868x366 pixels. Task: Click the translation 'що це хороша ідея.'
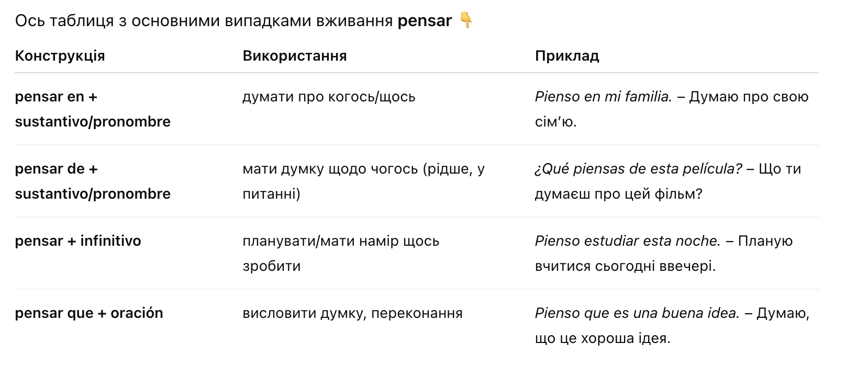click(602, 338)
